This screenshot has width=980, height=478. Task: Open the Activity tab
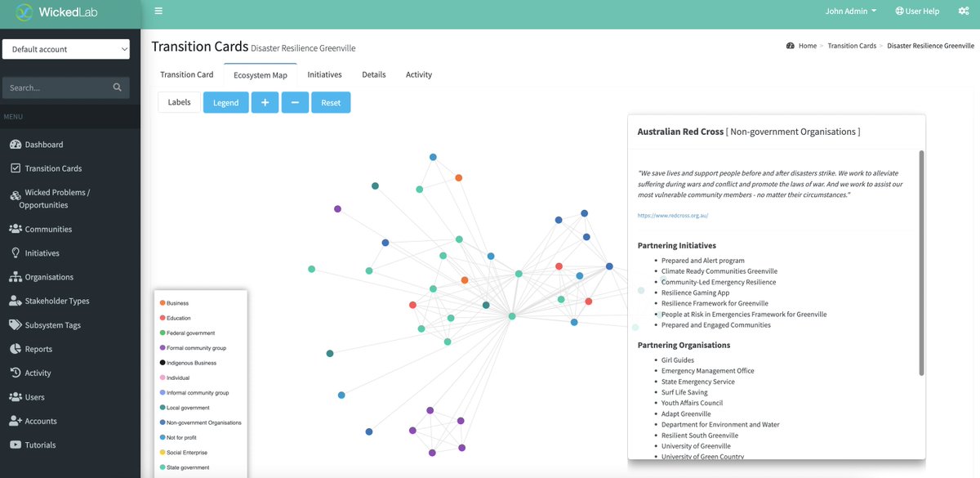coord(419,74)
